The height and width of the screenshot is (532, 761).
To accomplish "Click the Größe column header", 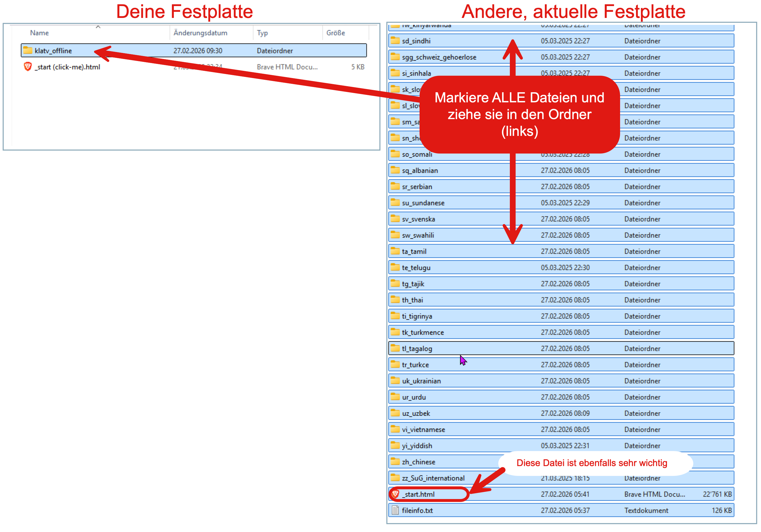I will point(335,33).
